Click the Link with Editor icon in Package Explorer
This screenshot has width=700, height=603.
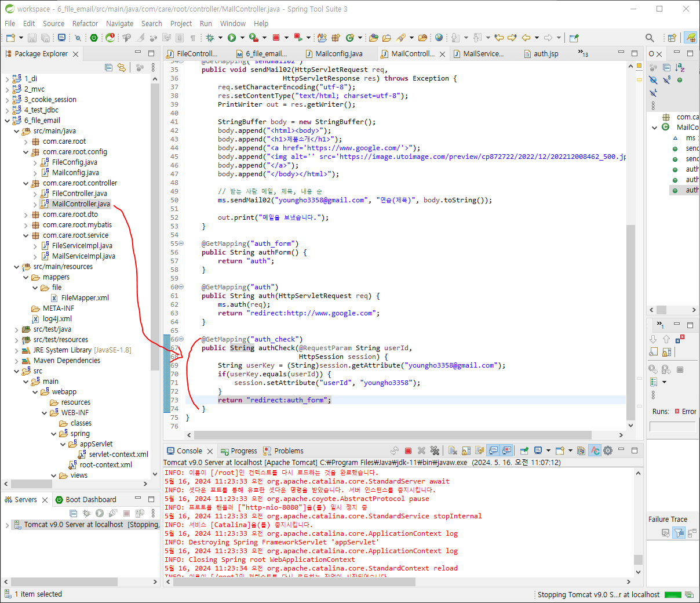122,67
